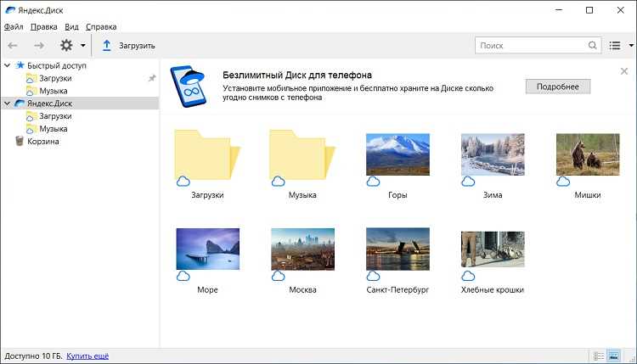Select Музыка under Быстрый доступ
Image resolution: width=637 pixels, height=364 pixels.
click(54, 91)
